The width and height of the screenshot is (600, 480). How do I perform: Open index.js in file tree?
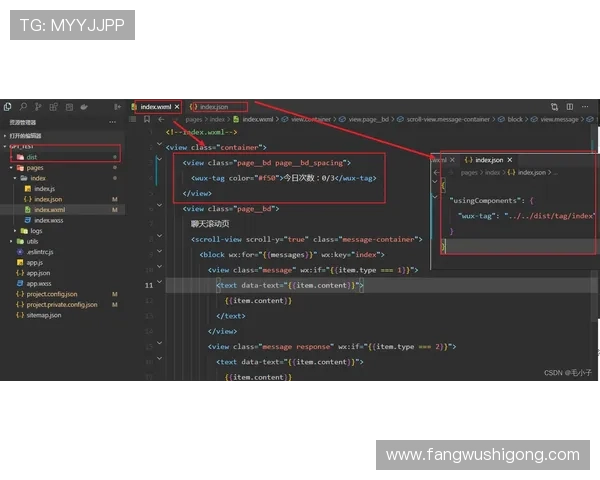(x=44, y=188)
